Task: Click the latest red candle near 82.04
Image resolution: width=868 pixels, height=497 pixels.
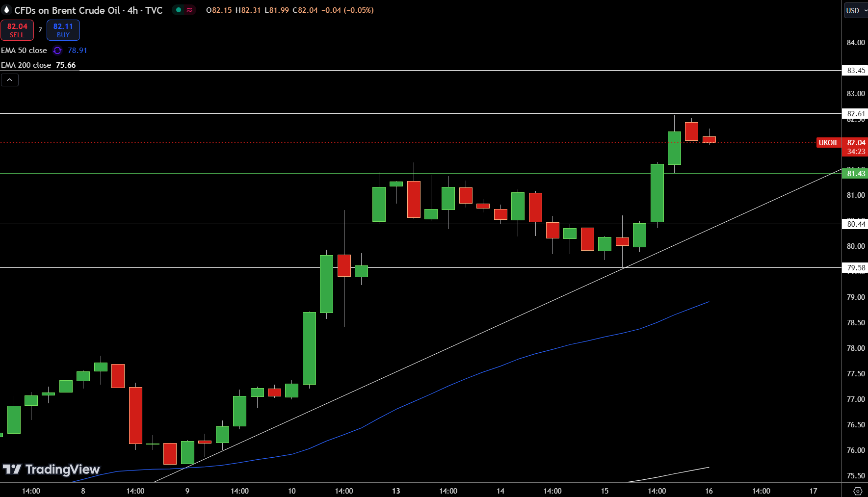Action: pos(709,139)
